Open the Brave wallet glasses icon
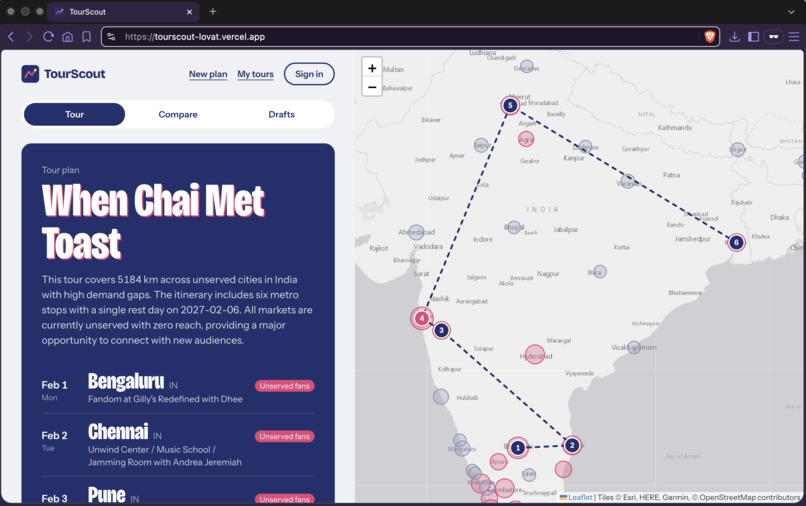The image size is (806, 506). click(774, 37)
